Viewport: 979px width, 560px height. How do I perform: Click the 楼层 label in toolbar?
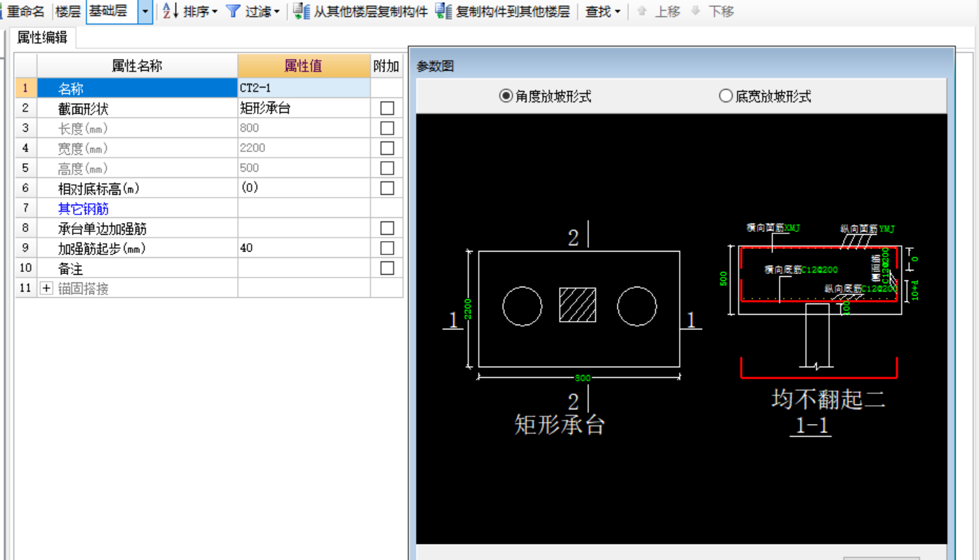coord(68,11)
